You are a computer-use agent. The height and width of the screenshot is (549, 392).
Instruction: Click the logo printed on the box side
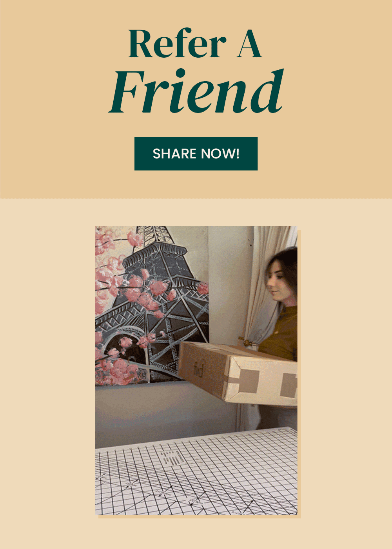[x=198, y=369]
